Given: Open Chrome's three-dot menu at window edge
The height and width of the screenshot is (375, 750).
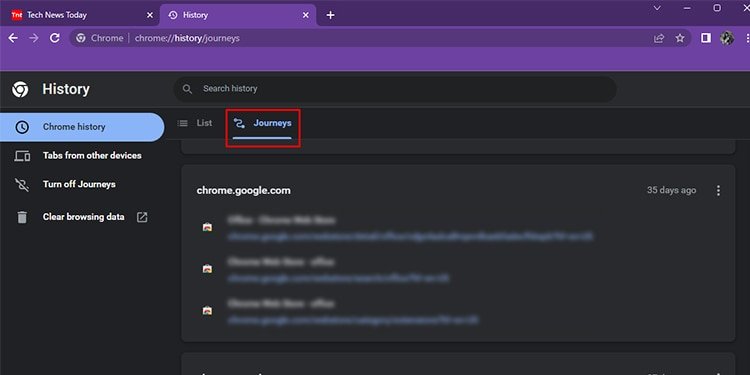Looking at the screenshot, I should pyautogui.click(x=747, y=38).
